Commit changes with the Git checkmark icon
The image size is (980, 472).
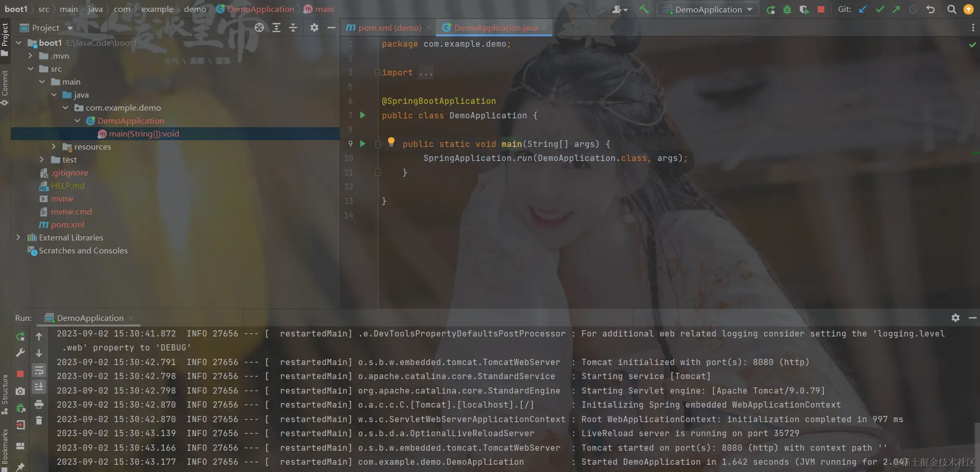(x=880, y=9)
